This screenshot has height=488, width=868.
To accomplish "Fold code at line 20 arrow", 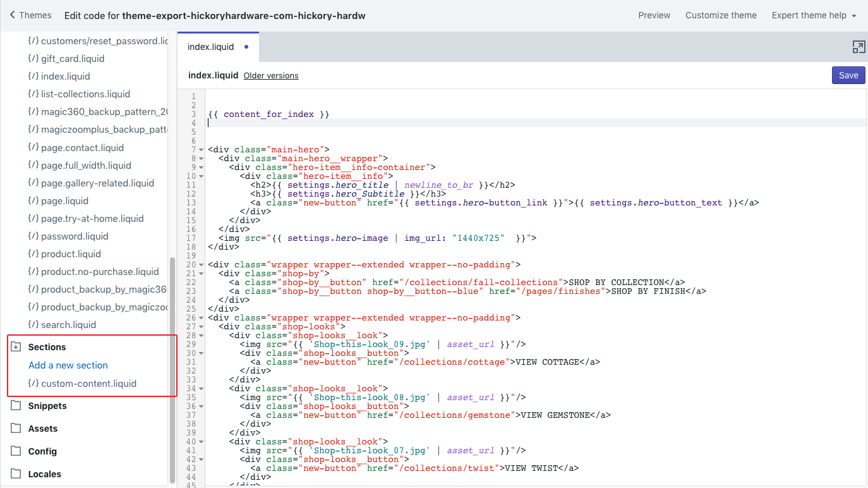I will pyautogui.click(x=201, y=265).
